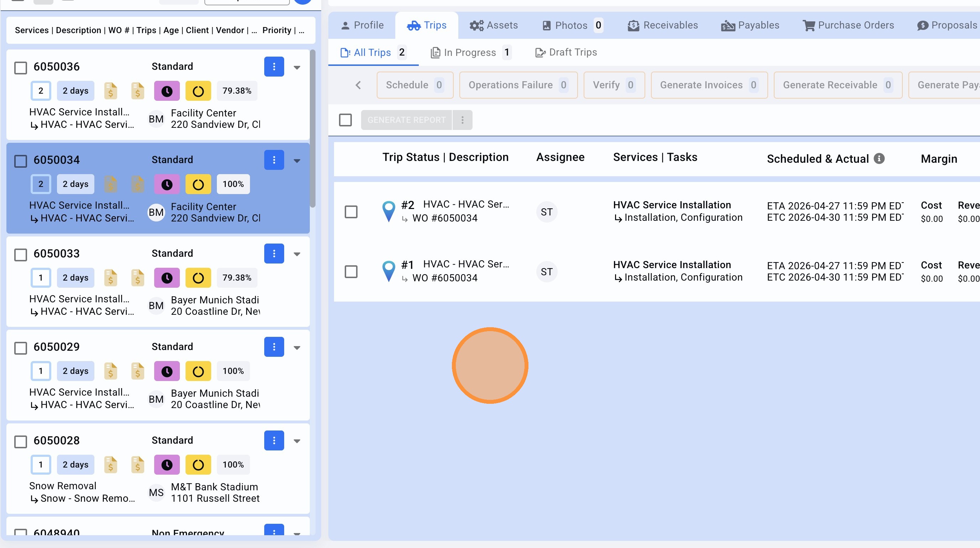The width and height of the screenshot is (980, 548).
Task: Check the box for work order 6050036
Action: (21, 68)
